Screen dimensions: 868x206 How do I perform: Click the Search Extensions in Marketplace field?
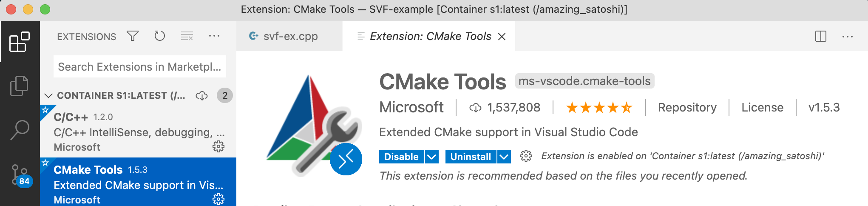click(139, 67)
